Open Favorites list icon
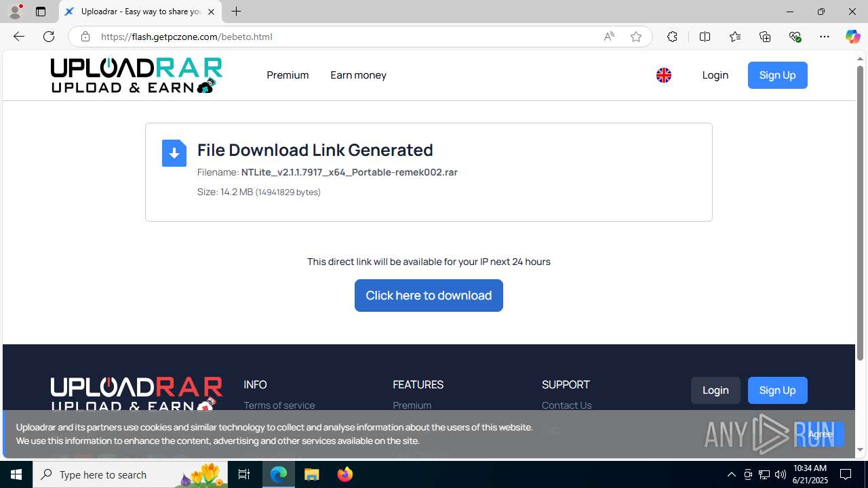Viewport: 868px width, 488px height. pyautogui.click(x=735, y=37)
